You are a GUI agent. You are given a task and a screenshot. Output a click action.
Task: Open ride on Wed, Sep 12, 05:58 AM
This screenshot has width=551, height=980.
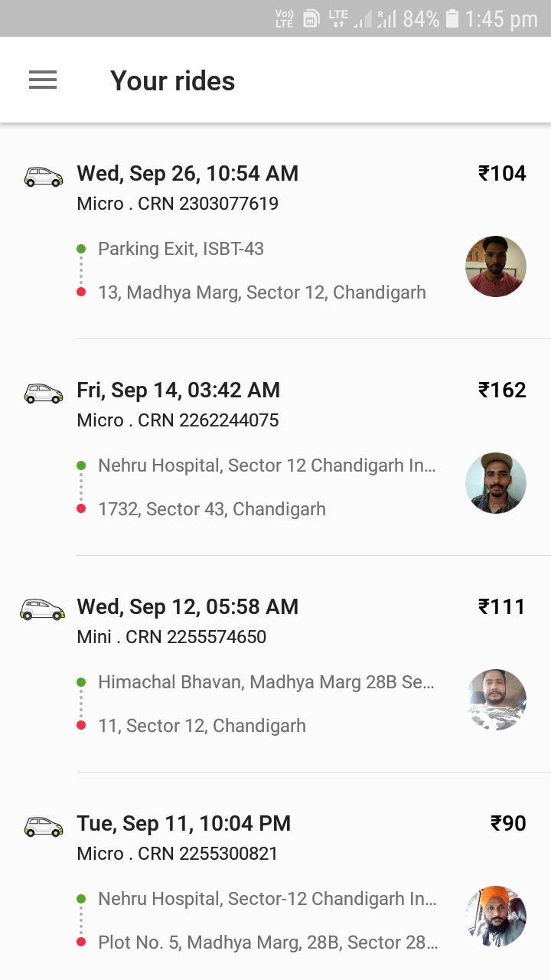click(x=187, y=607)
